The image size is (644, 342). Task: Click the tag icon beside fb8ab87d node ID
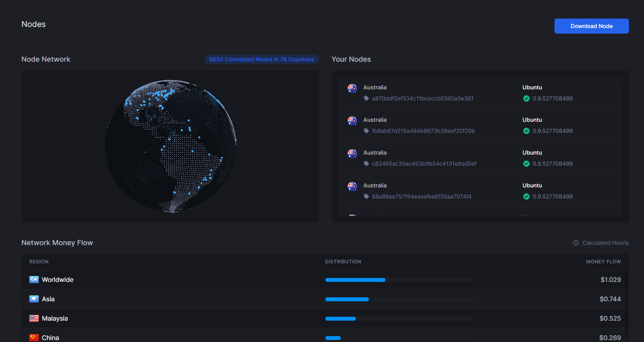pyautogui.click(x=367, y=131)
